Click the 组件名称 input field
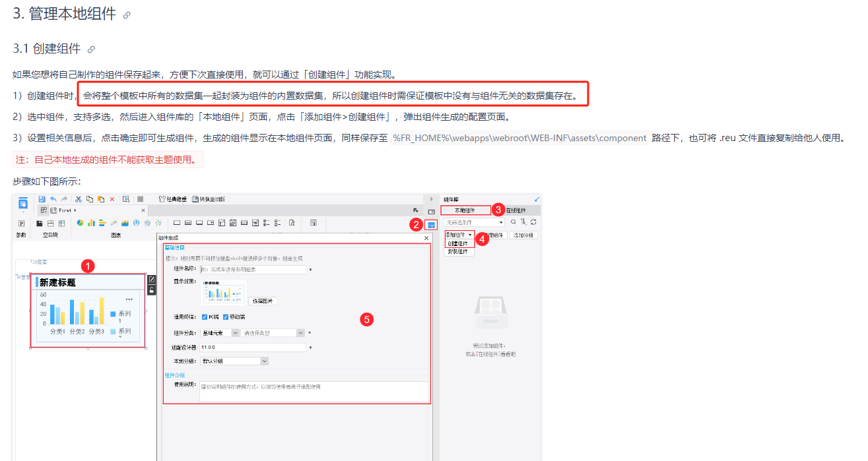 pos(253,270)
